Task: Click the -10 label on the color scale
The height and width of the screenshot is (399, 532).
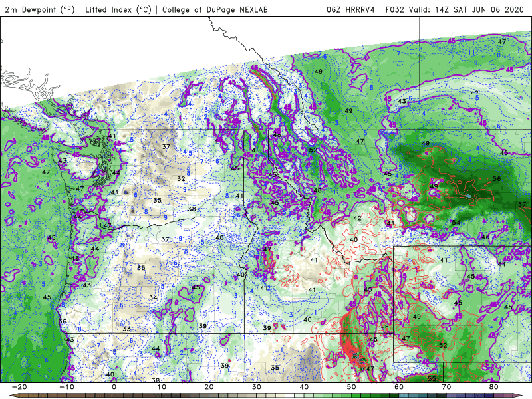Action: click(x=66, y=387)
